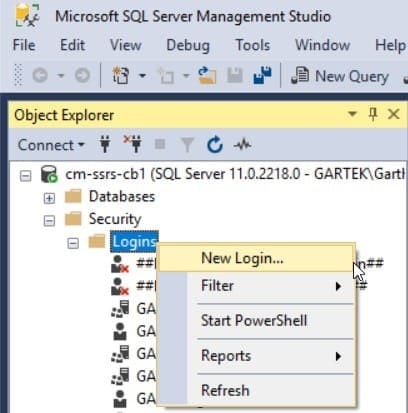Click the Filter funnel icon

[x=187, y=145]
